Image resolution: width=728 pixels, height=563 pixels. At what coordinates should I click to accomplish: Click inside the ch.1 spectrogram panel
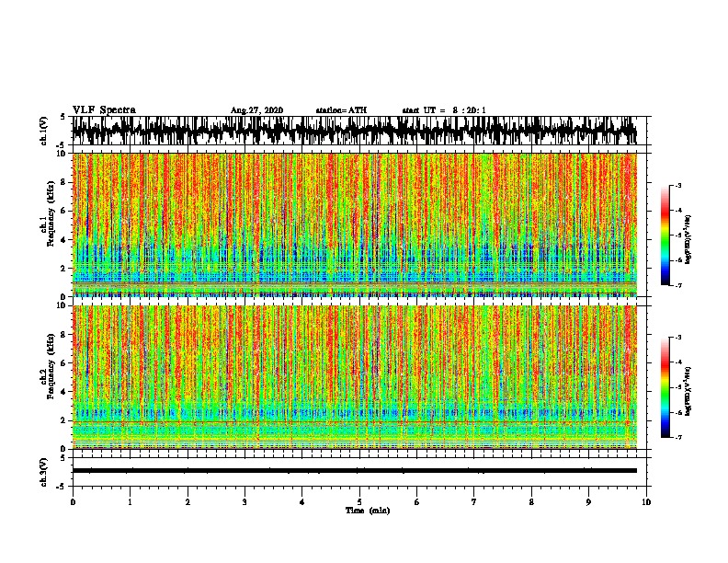click(355, 224)
